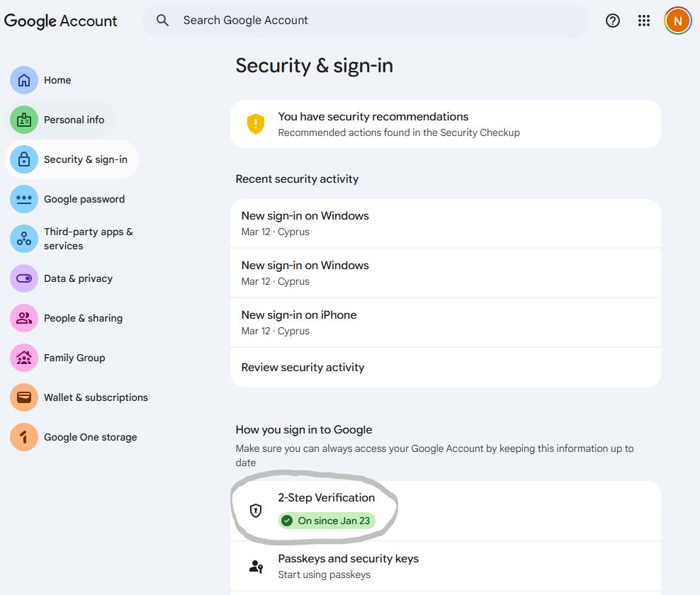Click the security recommendations warning badge
Viewport: 700px width, 595px height.
256,124
